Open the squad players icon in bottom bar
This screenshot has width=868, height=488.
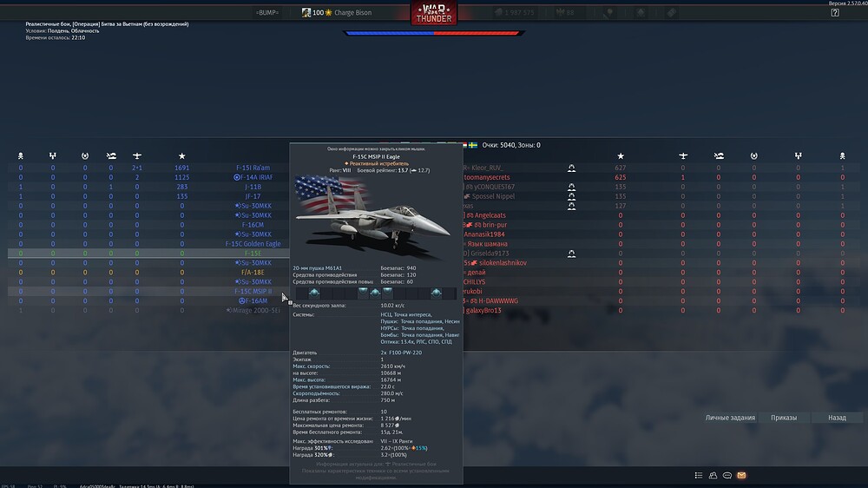[713, 475]
